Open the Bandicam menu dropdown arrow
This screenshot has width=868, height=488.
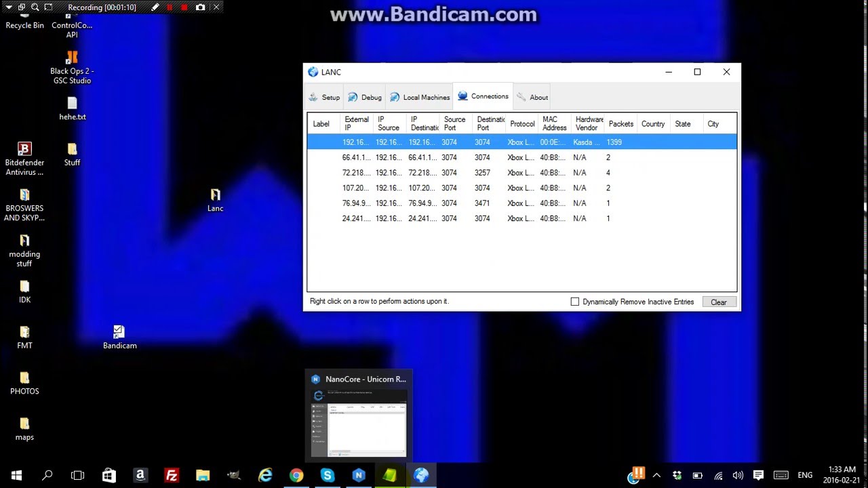[9, 7]
